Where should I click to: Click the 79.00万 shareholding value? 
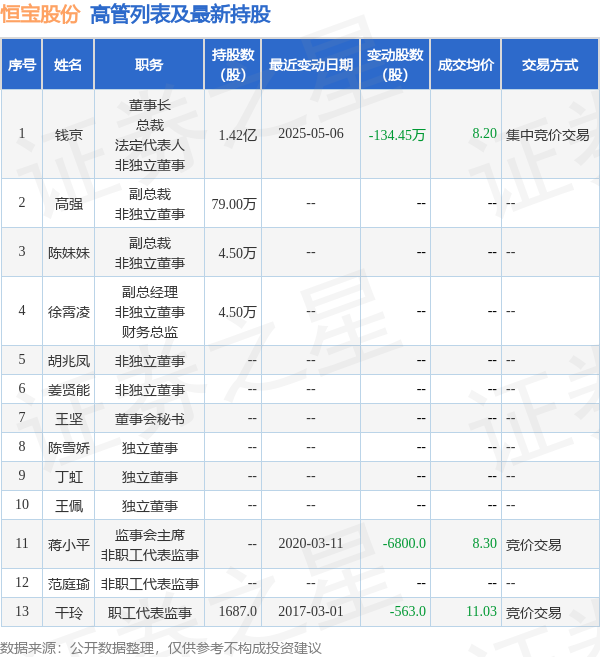(x=234, y=204)
